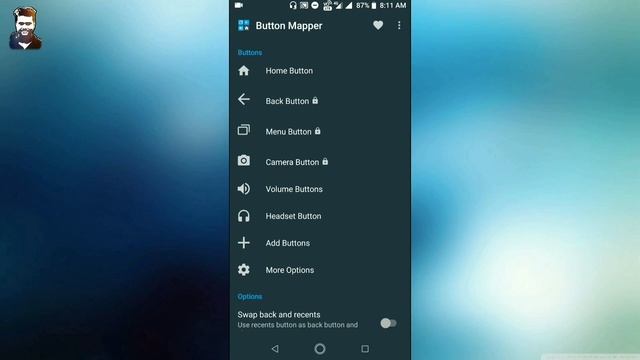Screen dimensions: 640x360
Task: Open Headset Button settings
Action: click(x=320, y=216)
